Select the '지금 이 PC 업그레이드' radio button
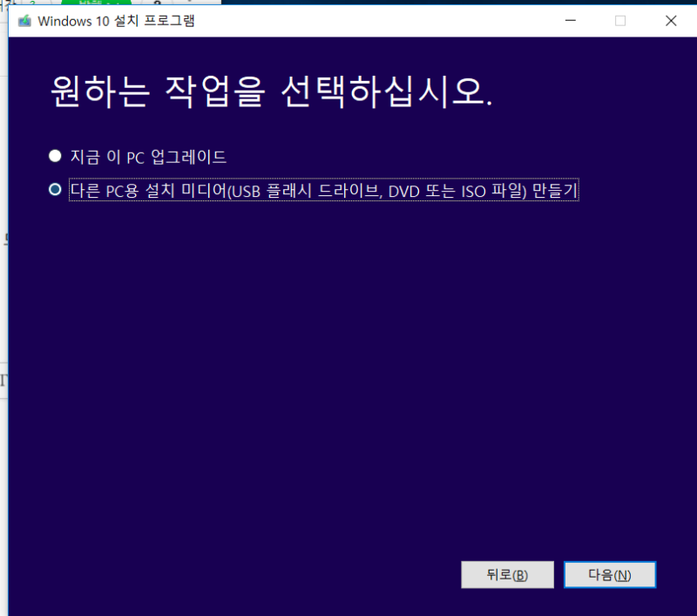Image resolution: width=697 pixels, height=616 pixels. pyautogui.click(x=55, y=156)
